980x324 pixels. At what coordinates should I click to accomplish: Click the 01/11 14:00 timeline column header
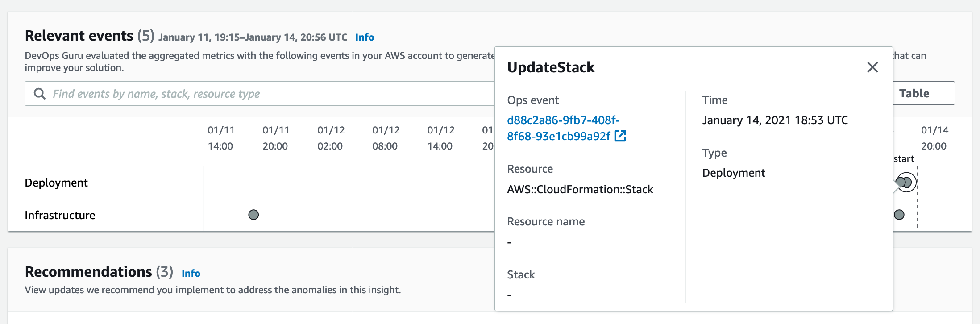[221, 138]
